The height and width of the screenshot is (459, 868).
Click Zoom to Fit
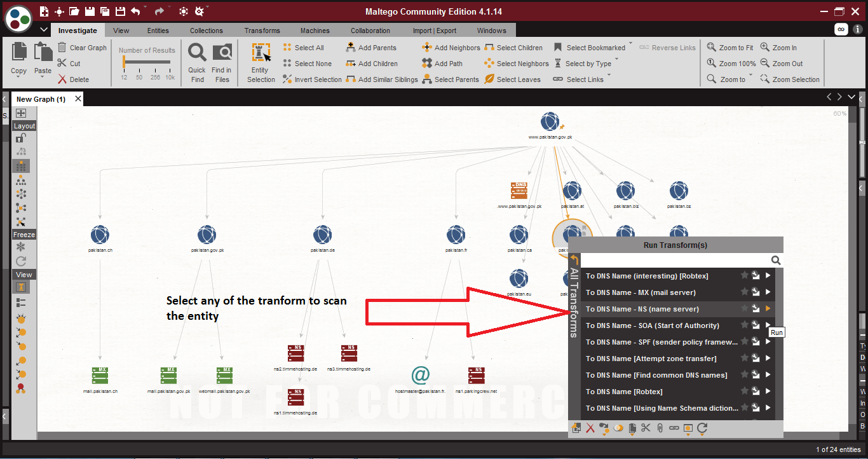tap(730, 48)
